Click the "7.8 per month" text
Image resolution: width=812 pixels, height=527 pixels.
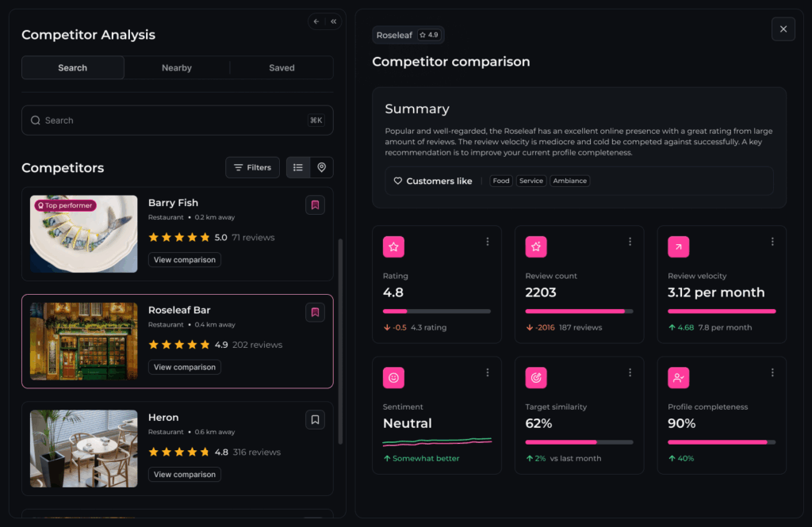725,328
